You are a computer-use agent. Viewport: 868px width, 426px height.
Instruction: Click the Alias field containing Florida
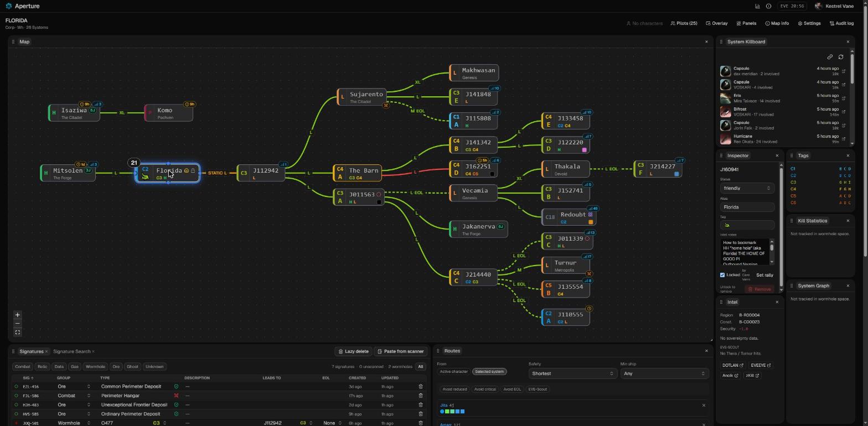coord(747,207)
